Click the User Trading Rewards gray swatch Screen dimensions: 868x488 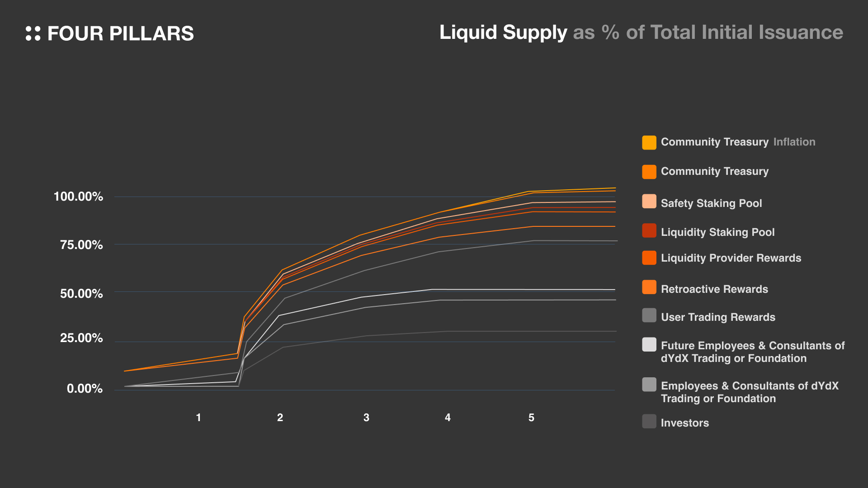(x=649, y=315)
